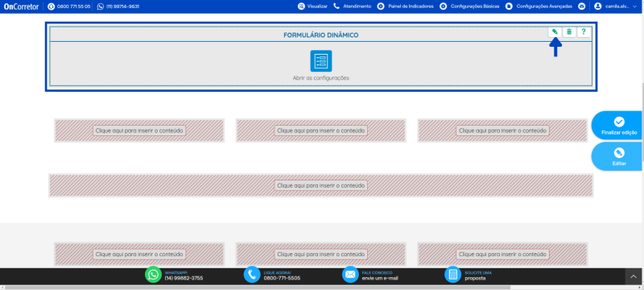Viewport: 644px width, 290px height.
Task: Open the mail icon in the top bar
Action: 581,6
